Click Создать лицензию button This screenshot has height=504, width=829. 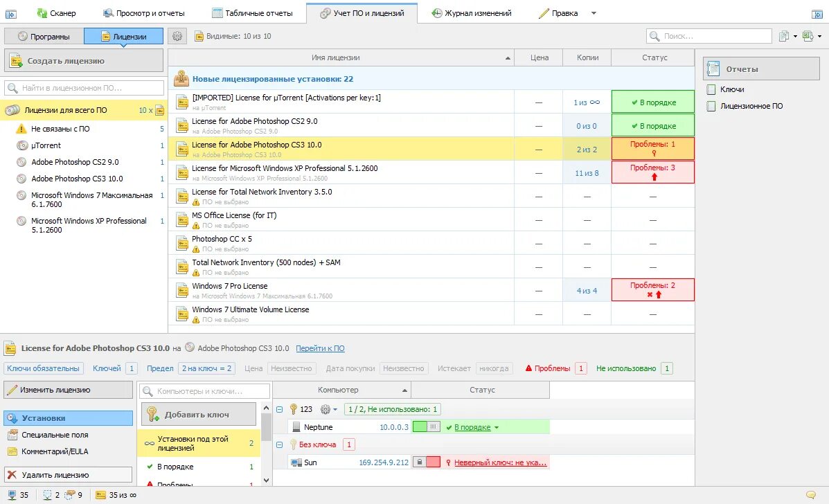84,61
